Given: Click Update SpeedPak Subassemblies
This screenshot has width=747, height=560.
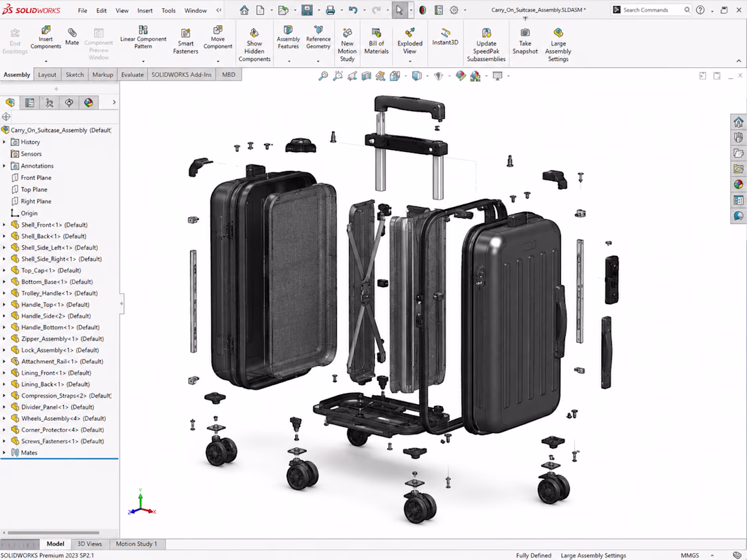Looking at the screenshot, I should tap(486, 45).
